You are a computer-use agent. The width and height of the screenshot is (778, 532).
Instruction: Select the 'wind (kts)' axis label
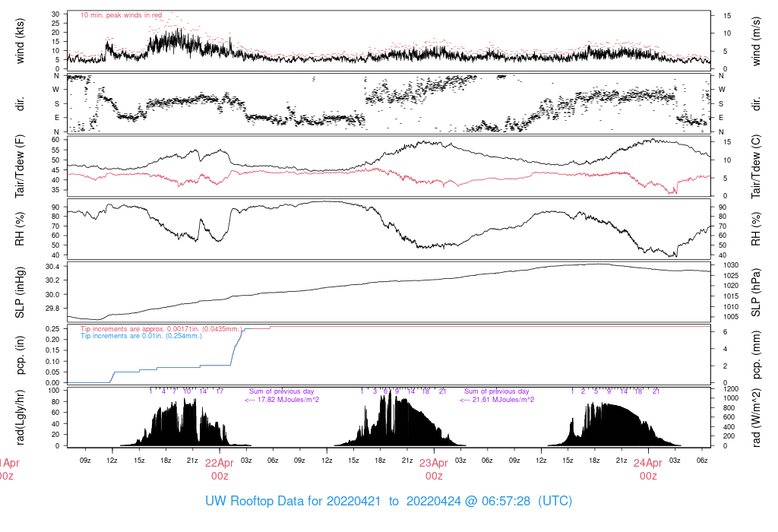[x=20, y=41]
